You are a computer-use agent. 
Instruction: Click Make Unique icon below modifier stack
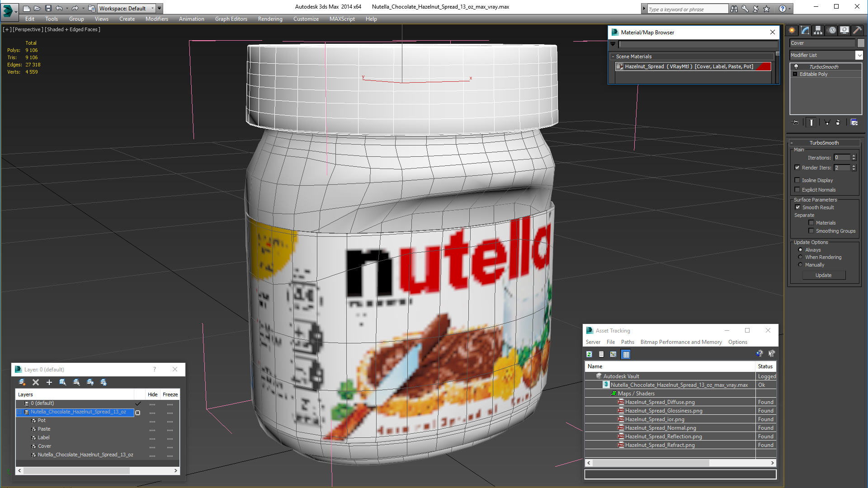(827, 122)
